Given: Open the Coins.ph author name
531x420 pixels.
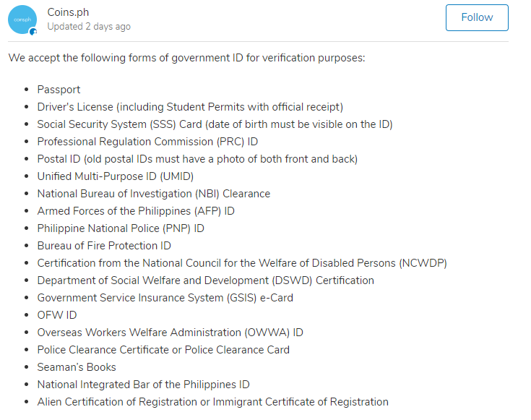Looking at the screenshot, I should pos(68,12).
